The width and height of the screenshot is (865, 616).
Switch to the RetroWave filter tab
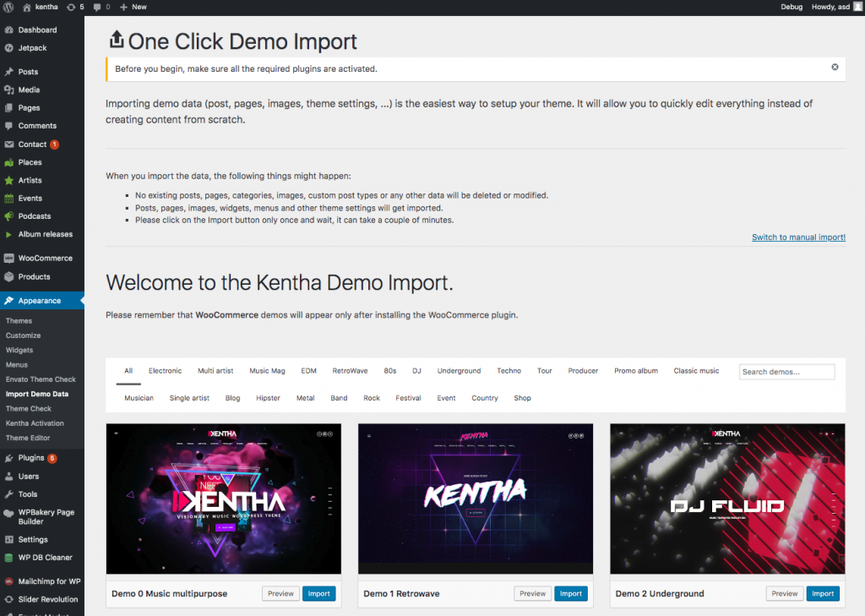350,370
